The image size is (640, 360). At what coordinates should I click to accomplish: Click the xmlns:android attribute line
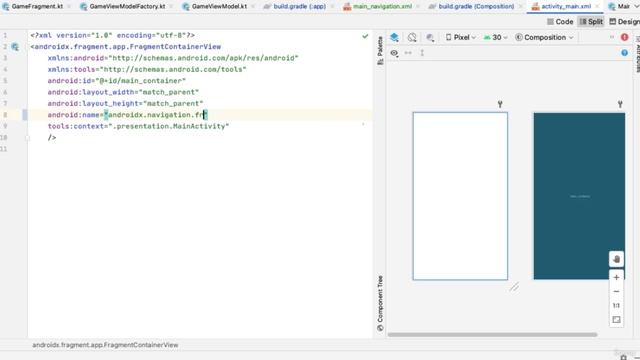pos(173,58)
